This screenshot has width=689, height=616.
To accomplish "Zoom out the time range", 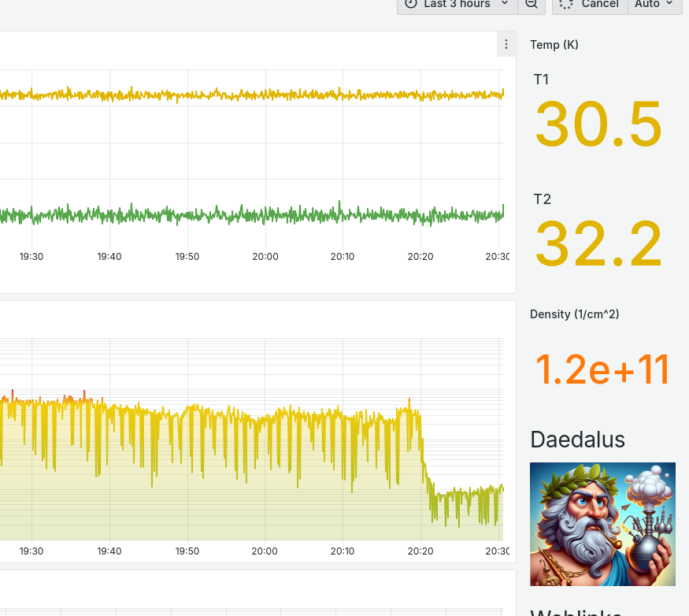I will pyautogui.click(x=532, y=4).
